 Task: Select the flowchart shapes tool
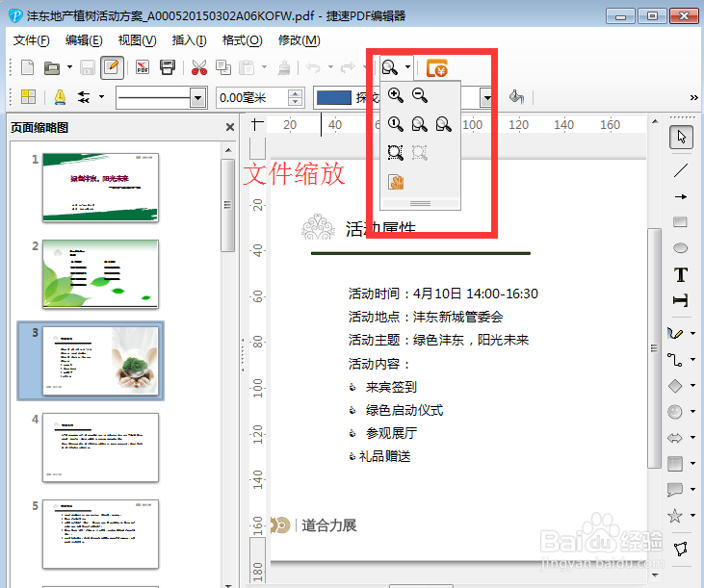click(675, 463)
